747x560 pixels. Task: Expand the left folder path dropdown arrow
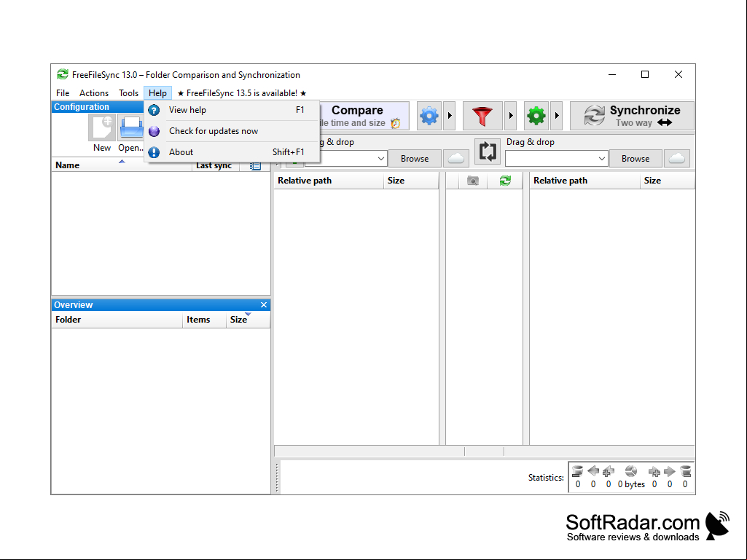380,159
